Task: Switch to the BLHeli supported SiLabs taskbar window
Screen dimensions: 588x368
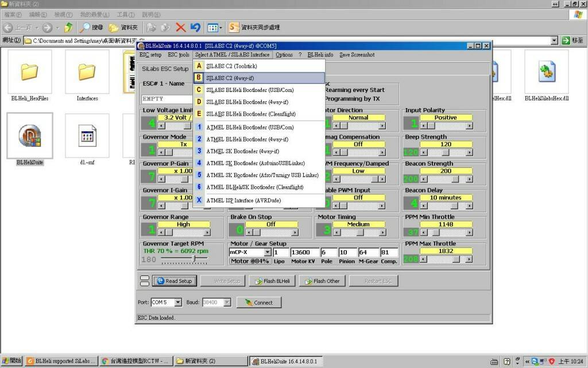Action: [x=62, y=361]
